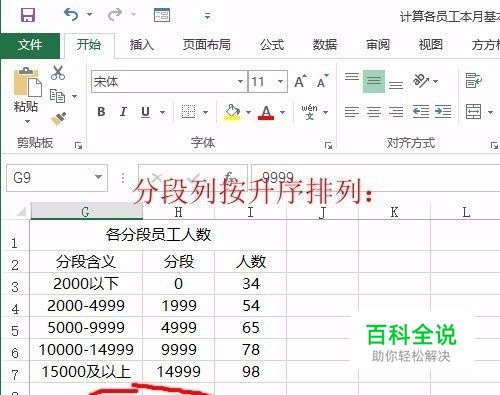The width and height of the screenshot is (500, 395).
Task: Click the Merge and Center icon
Action: point(474,112)
